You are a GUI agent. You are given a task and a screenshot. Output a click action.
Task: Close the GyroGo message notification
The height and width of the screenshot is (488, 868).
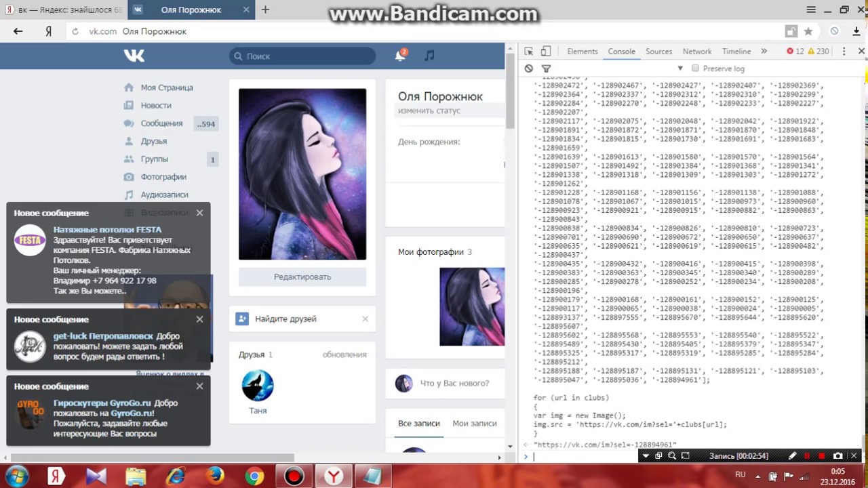pos(199,386)
